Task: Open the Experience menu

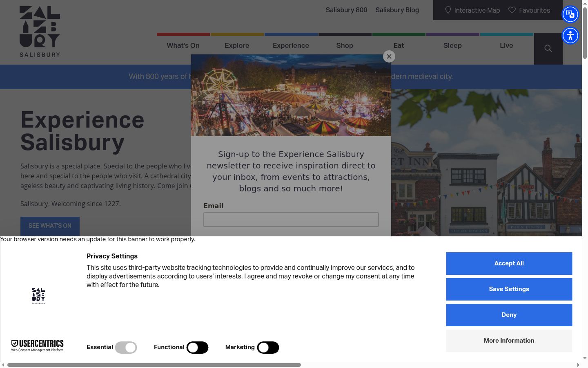Action: click(x=291, y=45)
